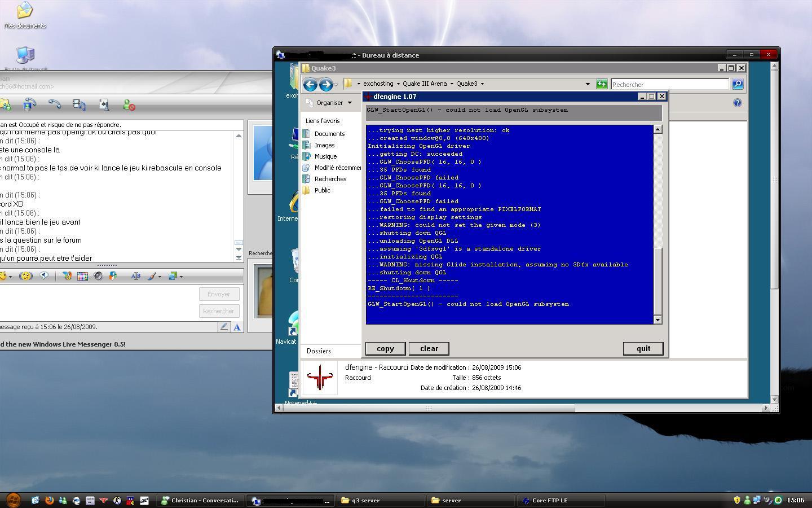Viewport: 812px width, 508px height.
Task: Click the quit button in dfengine console
Action: (x=643, y=348)
